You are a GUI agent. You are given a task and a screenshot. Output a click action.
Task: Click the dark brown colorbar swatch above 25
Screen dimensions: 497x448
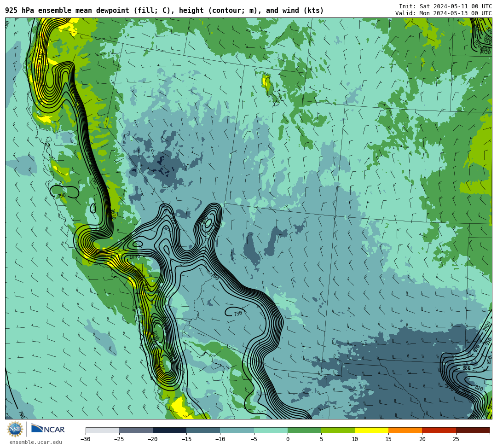coord(473,430)
